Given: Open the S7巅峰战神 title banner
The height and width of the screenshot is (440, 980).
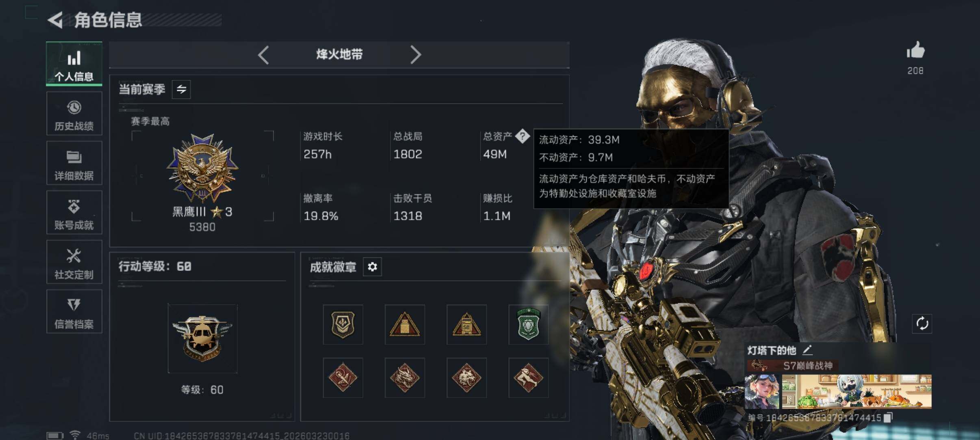Looking at the screenshot, I should [790, 366].
